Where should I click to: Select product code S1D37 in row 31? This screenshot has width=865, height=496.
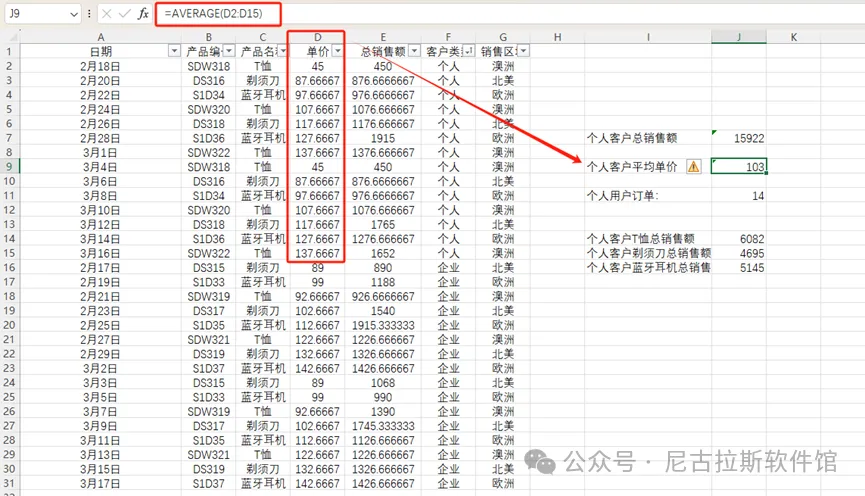click(209, 483)
